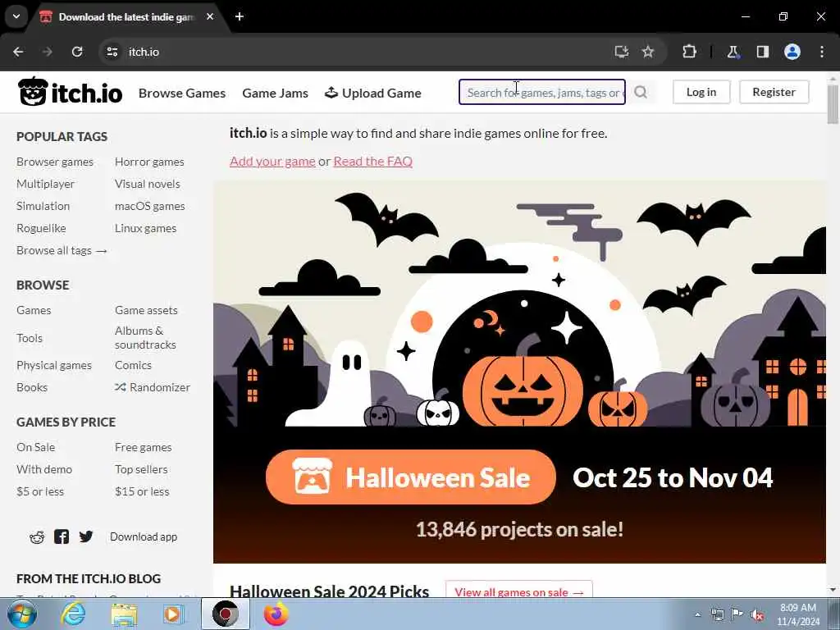Browse Albums & soundtracks

(145, 337)
